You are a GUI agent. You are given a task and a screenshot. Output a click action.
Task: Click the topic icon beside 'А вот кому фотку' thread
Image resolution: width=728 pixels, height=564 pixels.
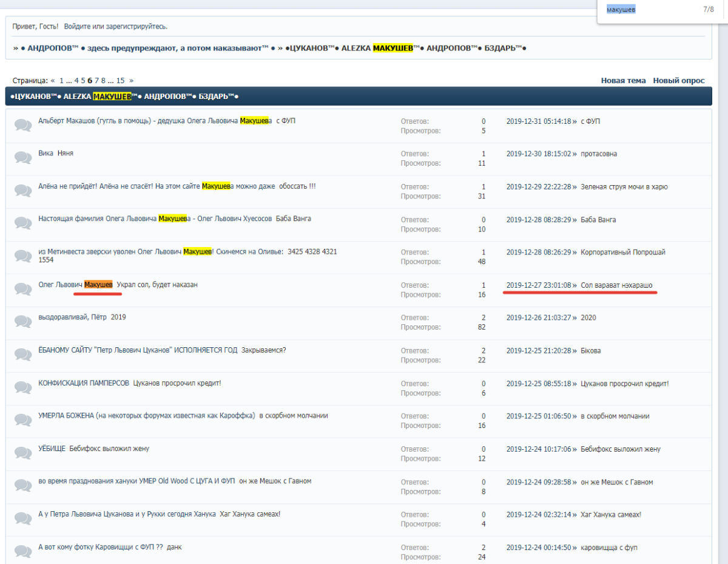point(23,551)
